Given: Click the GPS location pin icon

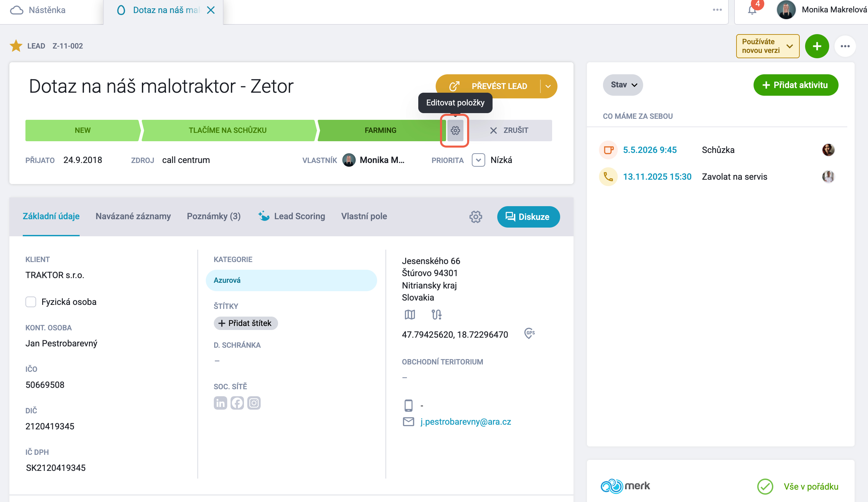Looking at the screenshot, I should point(529,334).
